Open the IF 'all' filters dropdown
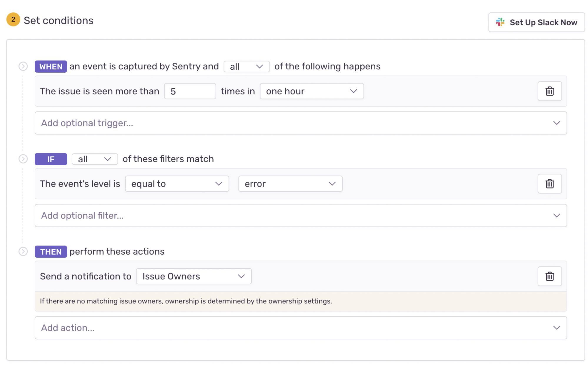The width and height of the screenshot is (588, 367). [x=94, y=159]
